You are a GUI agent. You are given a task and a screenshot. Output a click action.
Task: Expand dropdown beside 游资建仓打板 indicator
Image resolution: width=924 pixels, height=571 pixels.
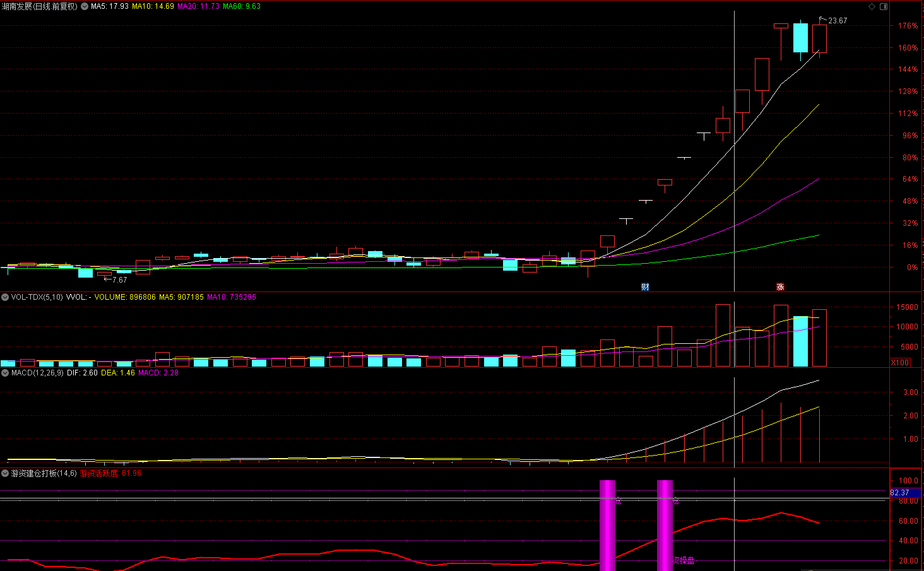(x=5, y=473)
